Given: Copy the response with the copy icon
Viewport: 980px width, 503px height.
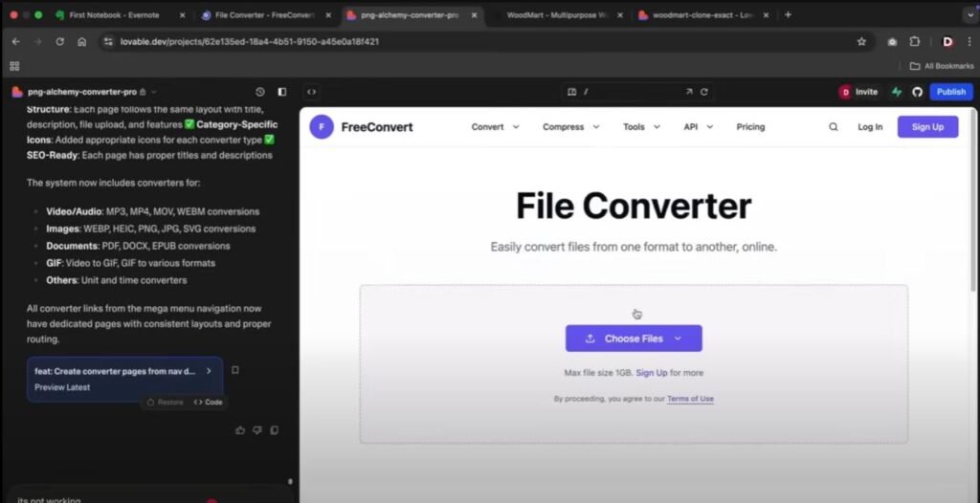Looking at the screenshot, I should tap(274, 430).
